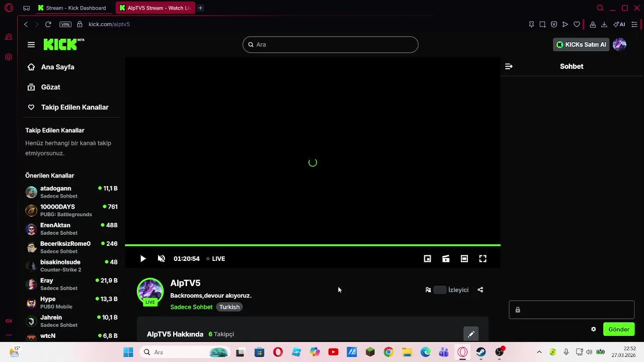Click the Turkish language tag
The image size is (644, 362).
point(229,307)
